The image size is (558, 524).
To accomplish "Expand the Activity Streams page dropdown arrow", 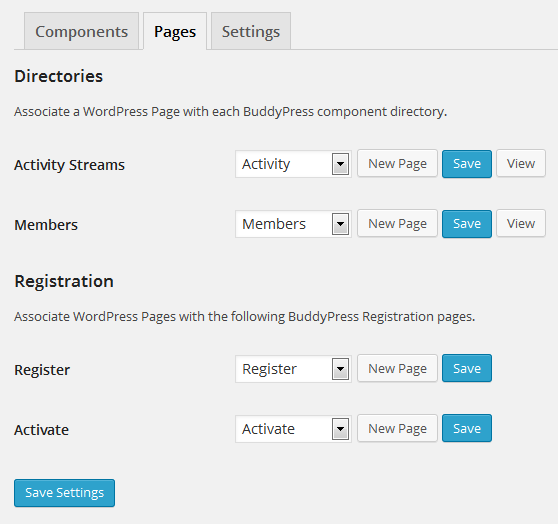I will tap(340, 164).
